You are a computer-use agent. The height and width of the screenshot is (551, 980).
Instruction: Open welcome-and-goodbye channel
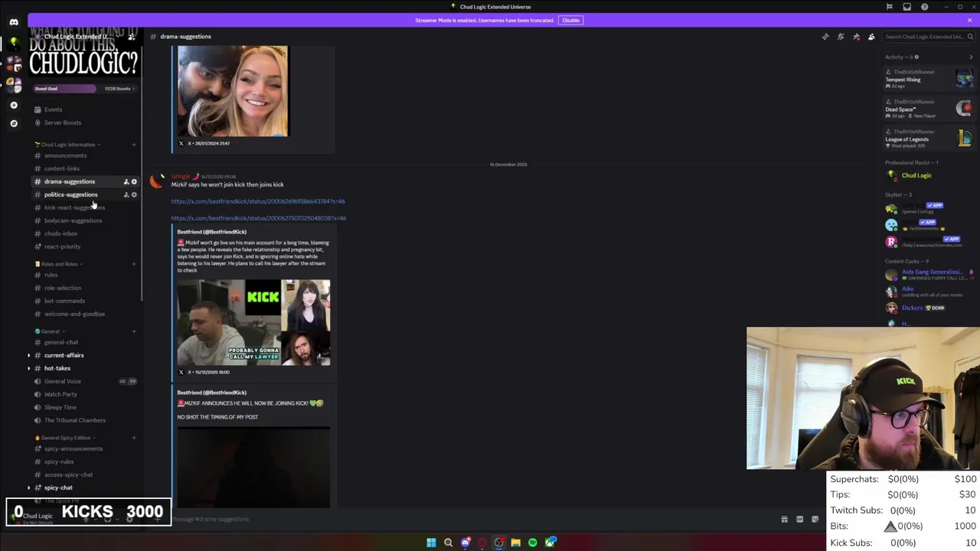pyautogui.click(x=74, y=314)
